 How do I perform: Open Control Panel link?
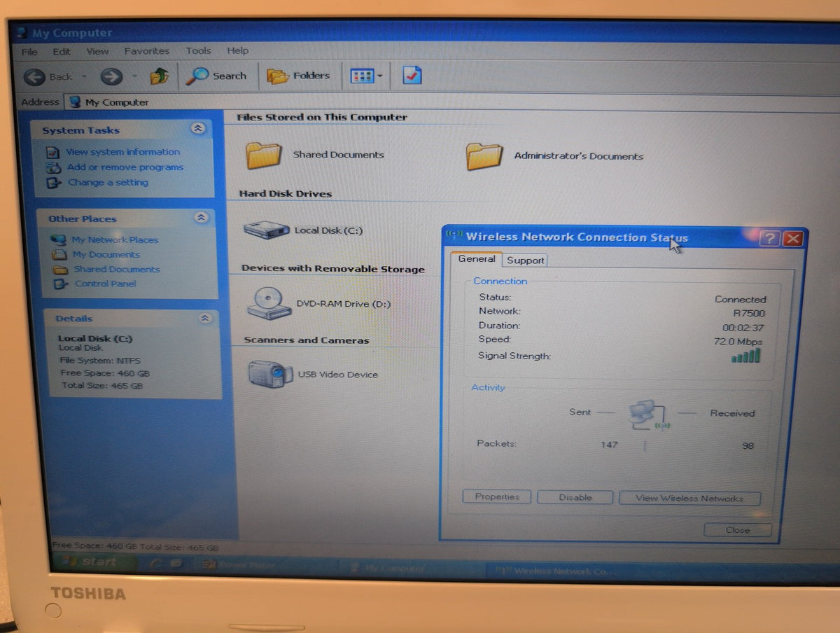106,284
